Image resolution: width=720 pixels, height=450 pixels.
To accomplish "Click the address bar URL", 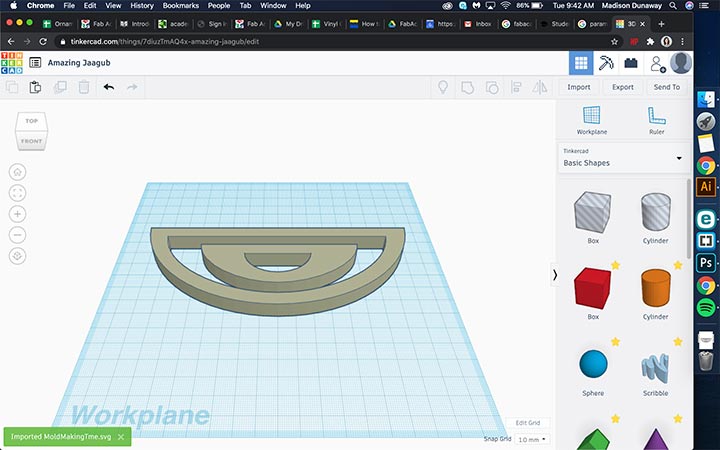I will click(x=165, y=41).
